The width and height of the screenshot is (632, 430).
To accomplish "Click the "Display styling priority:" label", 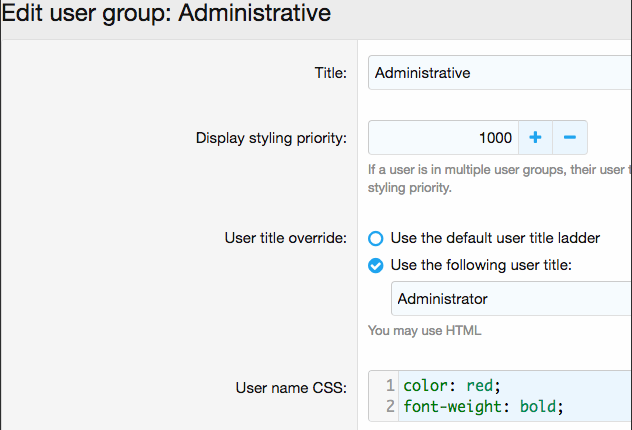I will pos(271,138).
